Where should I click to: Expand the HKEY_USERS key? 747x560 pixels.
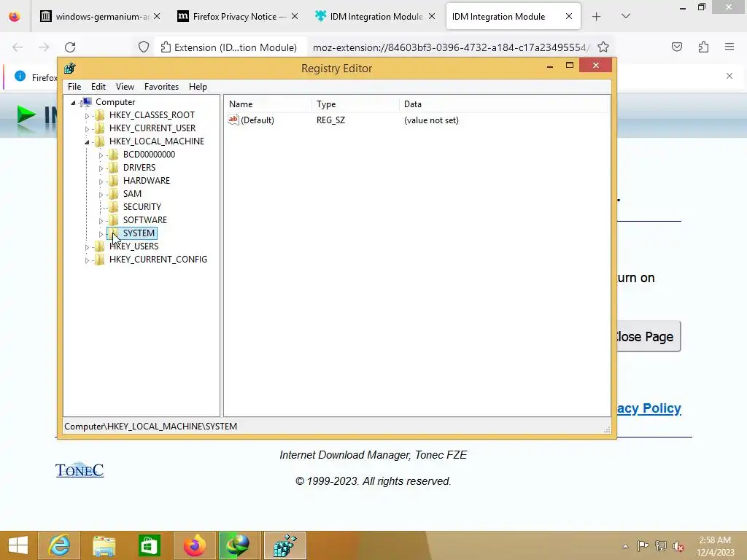coord(87,247)
